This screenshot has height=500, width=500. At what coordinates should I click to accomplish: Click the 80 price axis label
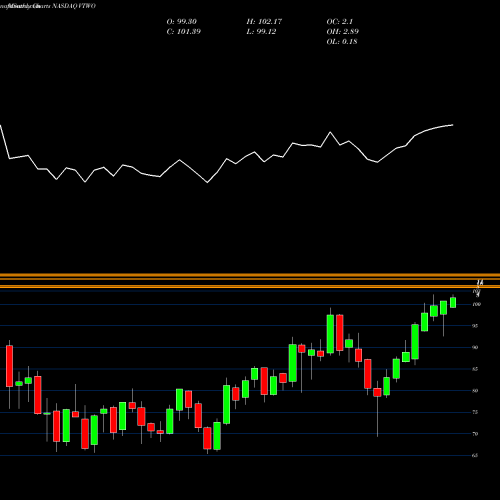[476, 391]
